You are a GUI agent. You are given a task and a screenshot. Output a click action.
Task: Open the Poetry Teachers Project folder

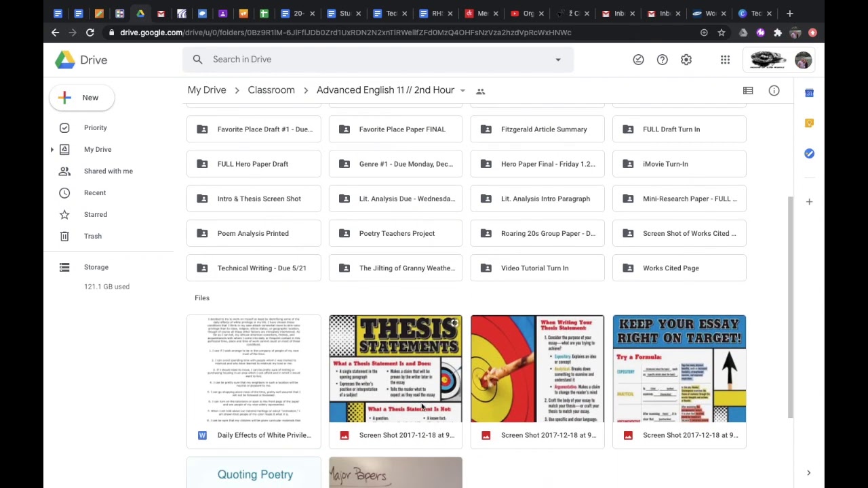(395, 234)
